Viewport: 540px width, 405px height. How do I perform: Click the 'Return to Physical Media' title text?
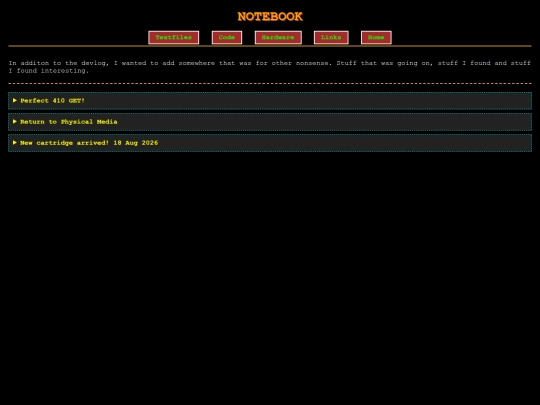click(x=69, y=122)
